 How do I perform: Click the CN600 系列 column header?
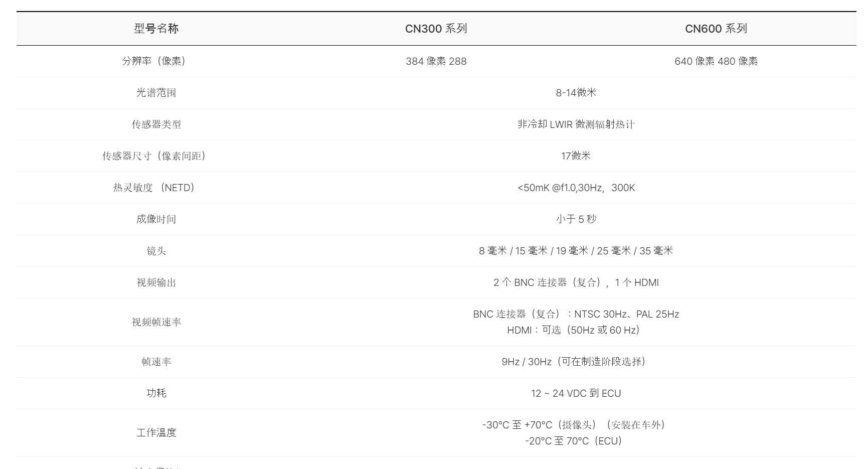[x=716, y=29]
